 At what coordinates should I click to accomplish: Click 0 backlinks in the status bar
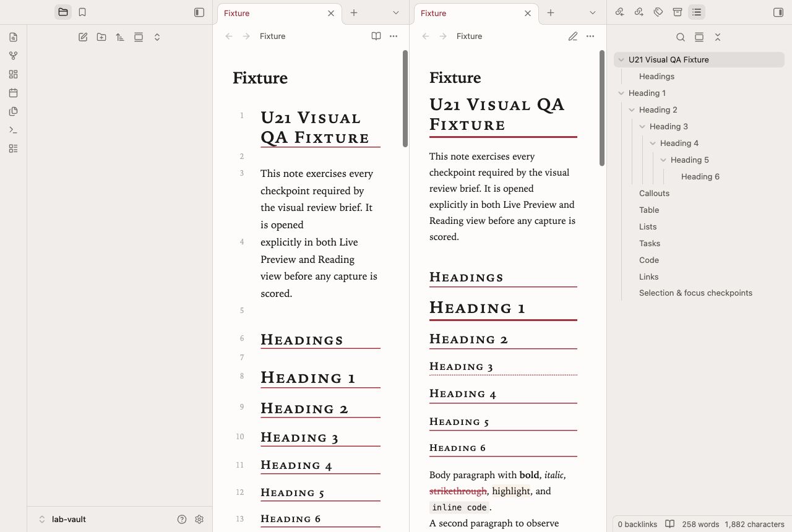[637, 524]
